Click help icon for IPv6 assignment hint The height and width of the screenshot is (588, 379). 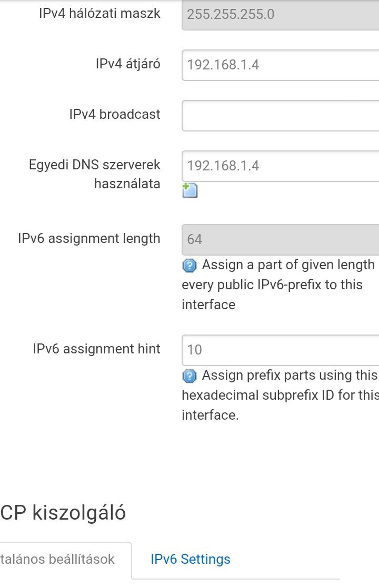click(x=189, y=376)
